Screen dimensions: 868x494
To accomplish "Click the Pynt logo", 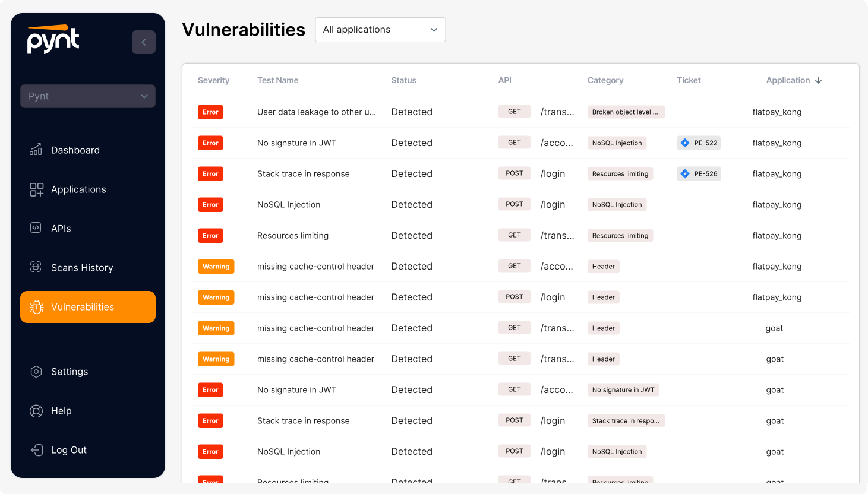I will (x=53, y=39).
